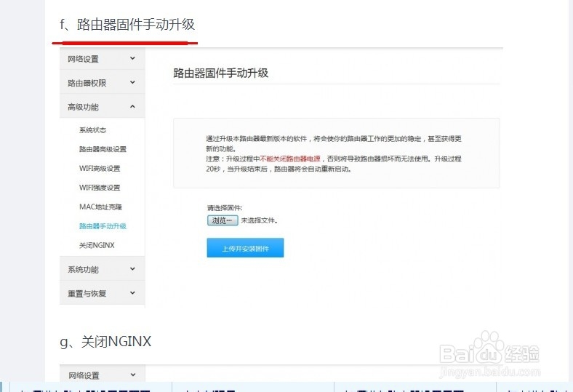Click the heading g、关闭NGINX
The width and height of the screenshot is (573, 392).
(105, 342)
